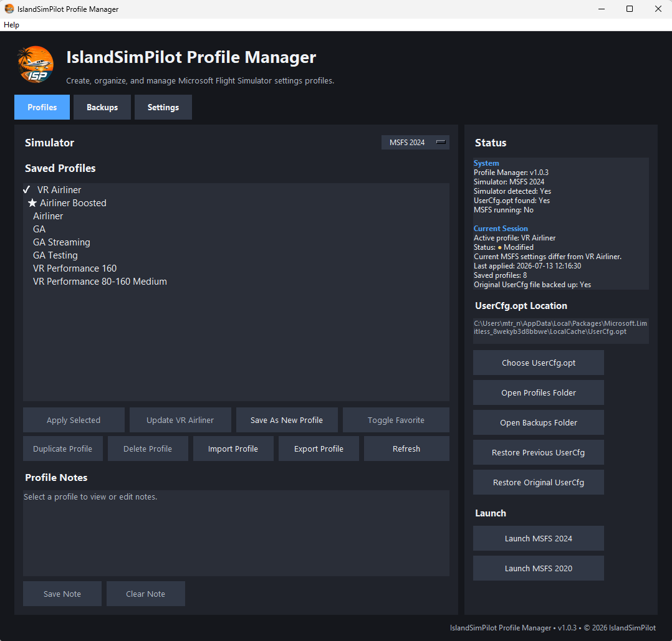Minimize the Profile Manager window
This screenshot has width=672, height=641.
[x=602, y=9]
